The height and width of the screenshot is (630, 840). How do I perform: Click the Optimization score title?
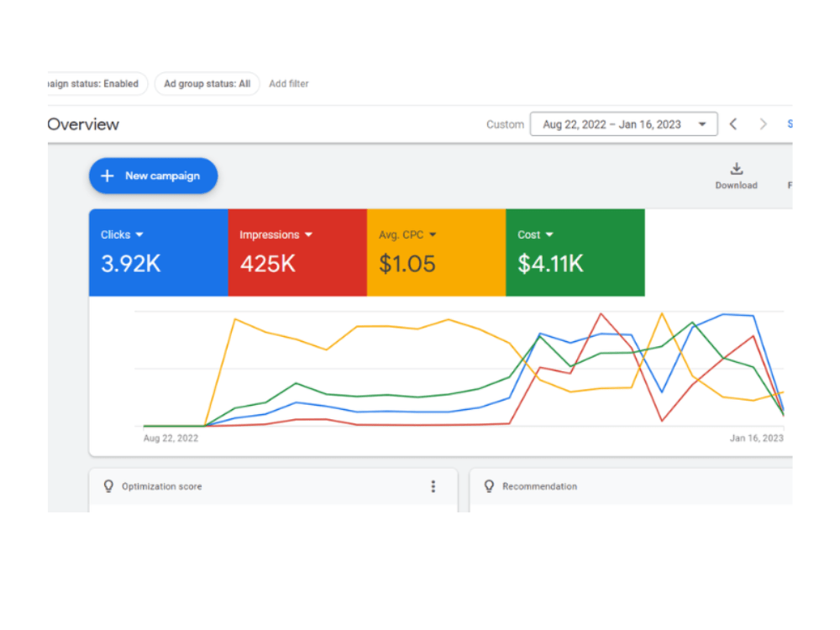point(162,486)
